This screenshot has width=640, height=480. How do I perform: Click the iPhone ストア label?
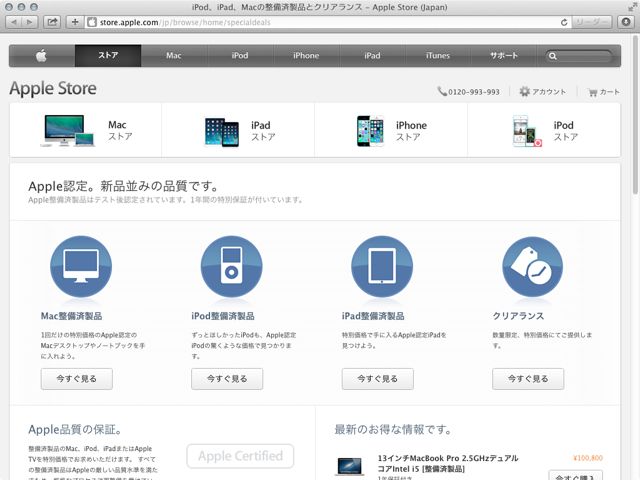coord(411,131)
